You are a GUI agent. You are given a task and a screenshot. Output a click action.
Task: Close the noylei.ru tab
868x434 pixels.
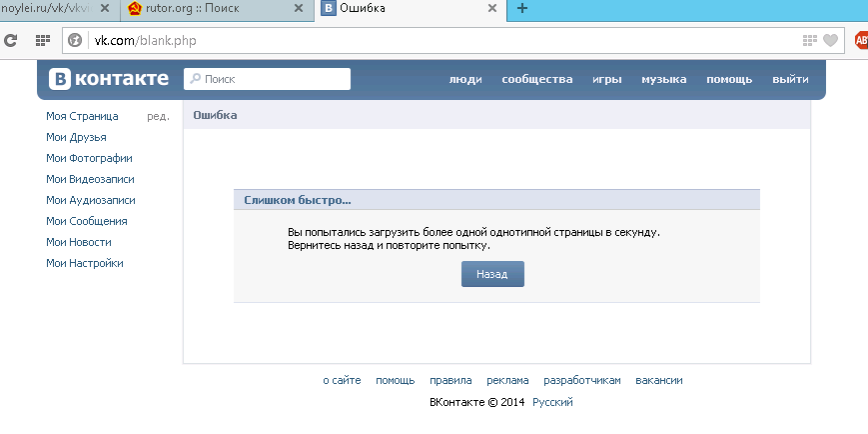pos(106,8)
